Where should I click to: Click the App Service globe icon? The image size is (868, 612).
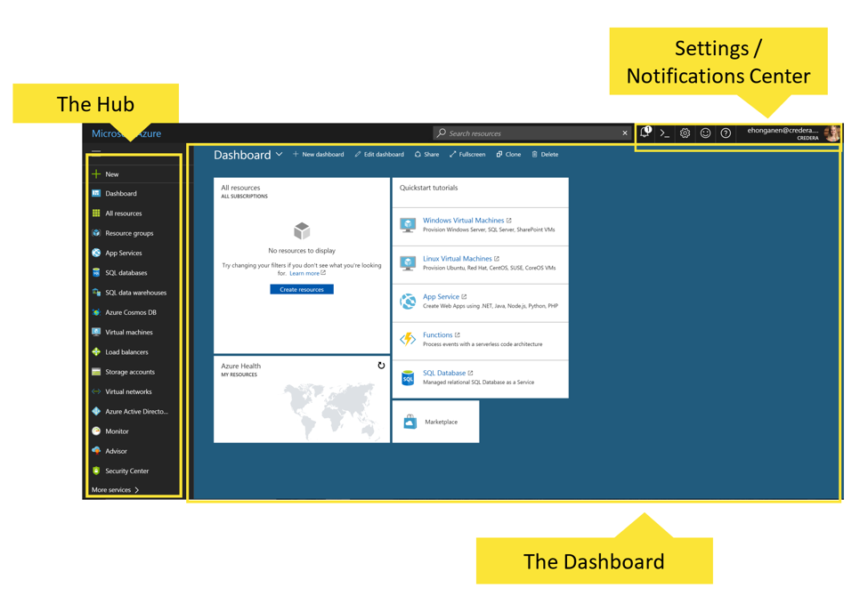tap(408, 301)
